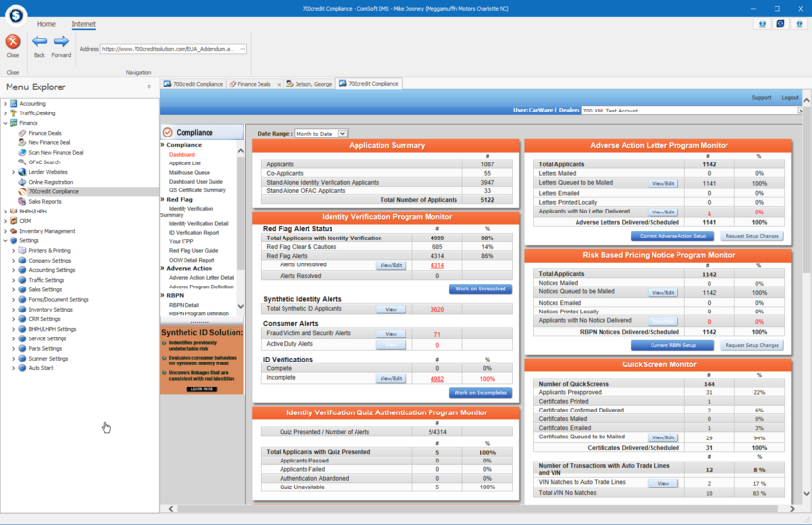This screenshot has height=525, width=812.
Task: Switch to the Home ribbon tab
Action: (x=46, y=24)
